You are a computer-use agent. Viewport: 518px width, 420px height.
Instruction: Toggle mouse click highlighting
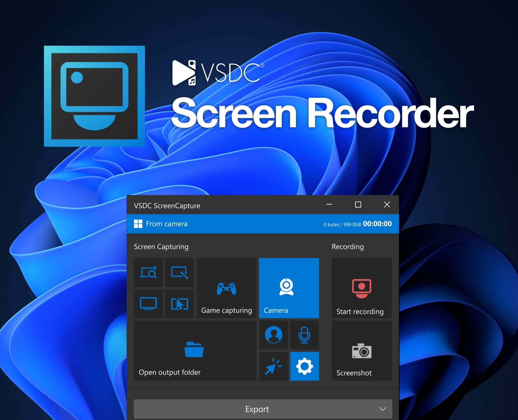point(273,367)
